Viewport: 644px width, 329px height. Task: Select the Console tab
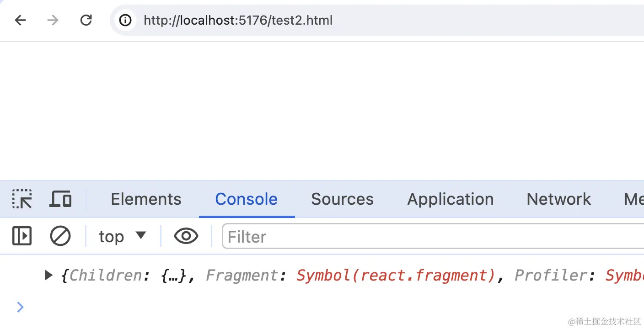point(246,199)
